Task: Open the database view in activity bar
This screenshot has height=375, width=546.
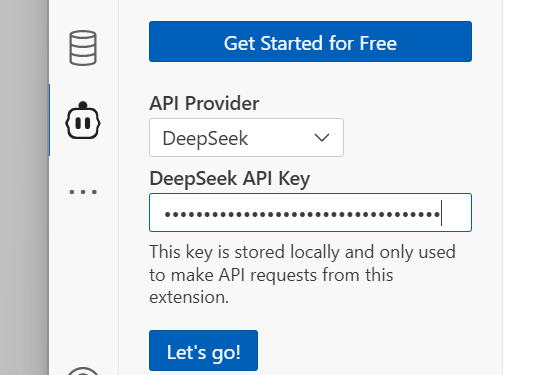Action: tap(83, 48)
